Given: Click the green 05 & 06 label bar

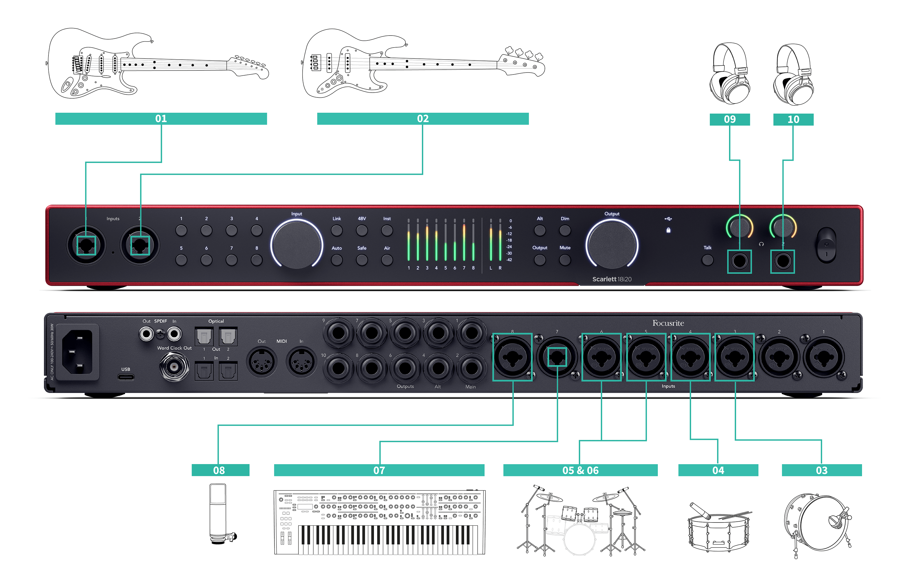Looking at the screenshot, I should pos(580,470).
